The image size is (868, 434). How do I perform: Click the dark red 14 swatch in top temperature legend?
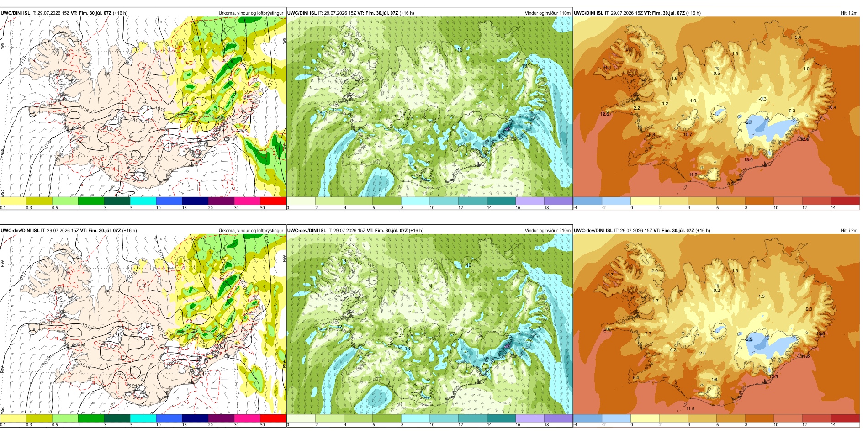pos(845,201)
